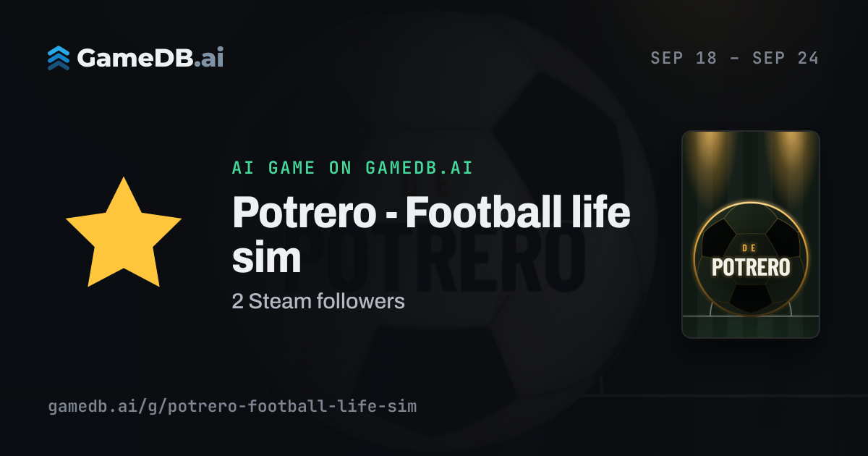Click the word sim on the second title line
Image resolution: width=868 pixels, height=456 pixels.
266,258
